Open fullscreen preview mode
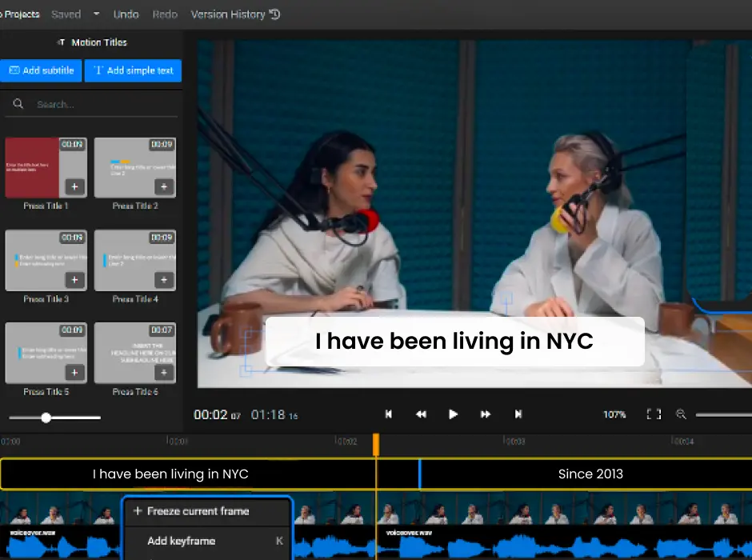The height and width of the screenshot is (560, 752). click(x=653, y=414)
